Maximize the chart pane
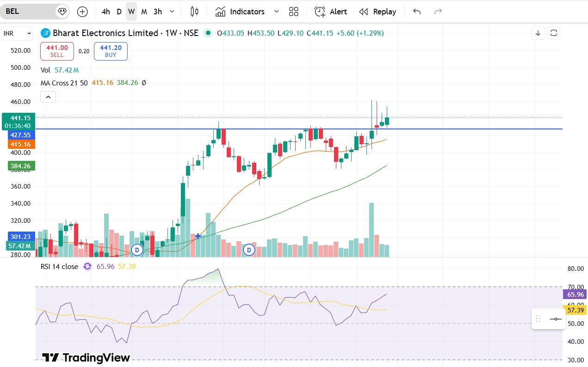Screen dimensions: 588x367 click(x=553, y=33)
